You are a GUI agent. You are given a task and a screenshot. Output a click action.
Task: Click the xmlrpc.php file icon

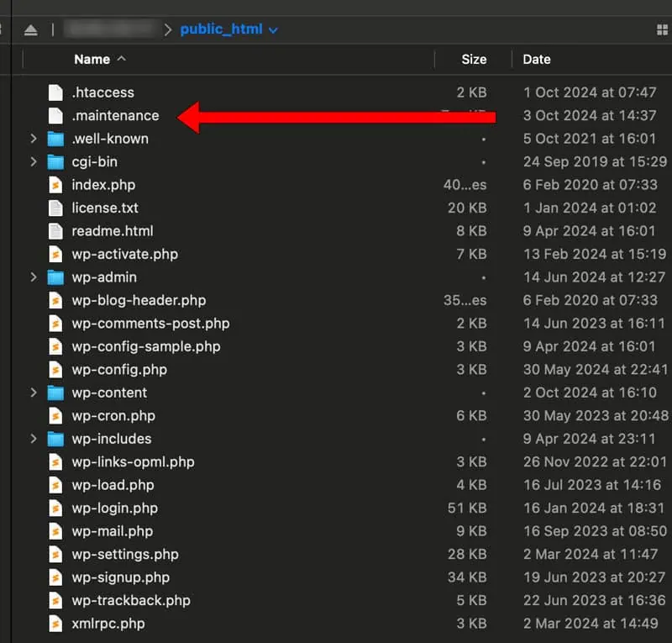pos(55,624)
